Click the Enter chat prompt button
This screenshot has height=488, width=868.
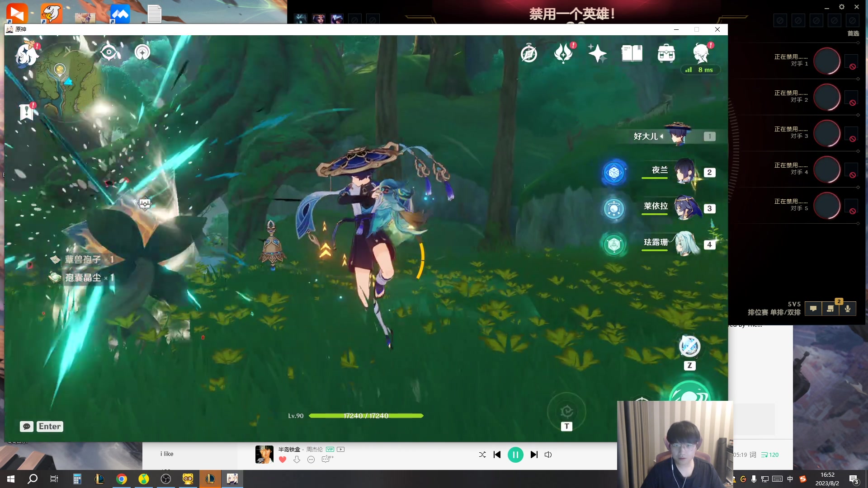tap(50, 426)
